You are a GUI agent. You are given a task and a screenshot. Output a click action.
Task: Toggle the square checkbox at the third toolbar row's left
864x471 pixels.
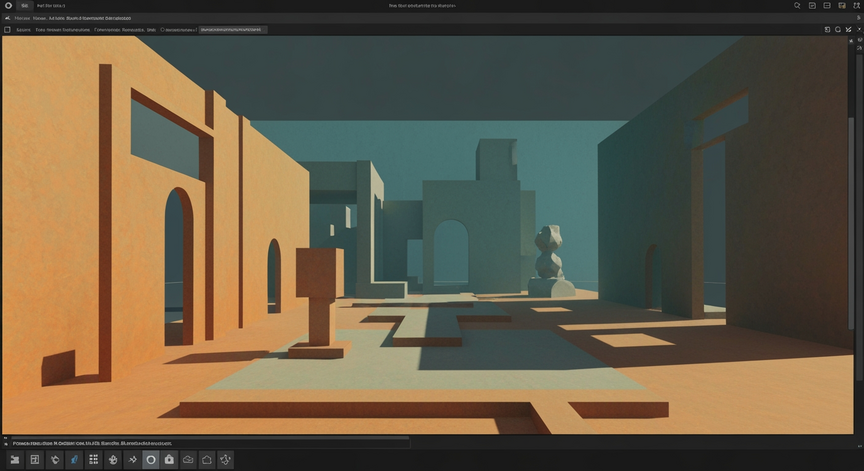click(7, 30)
